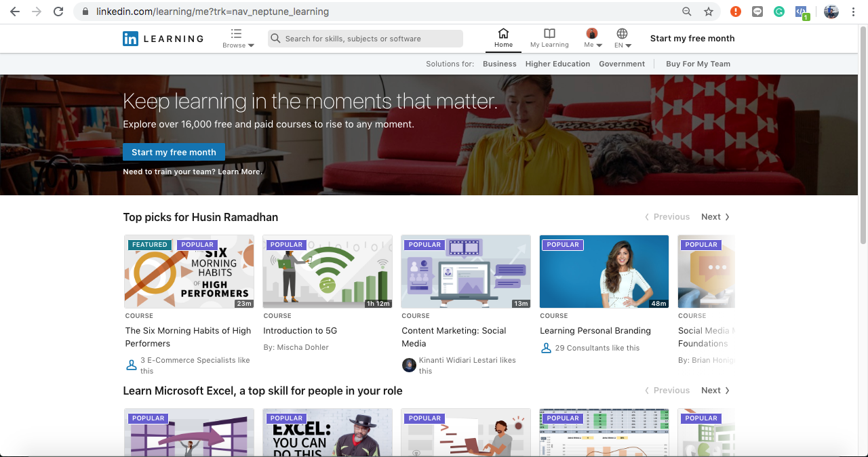Click the 'Top picks for Husin Ramadhan' heading
The height and width of the screenshot is (457, 868).
(201, 217)
